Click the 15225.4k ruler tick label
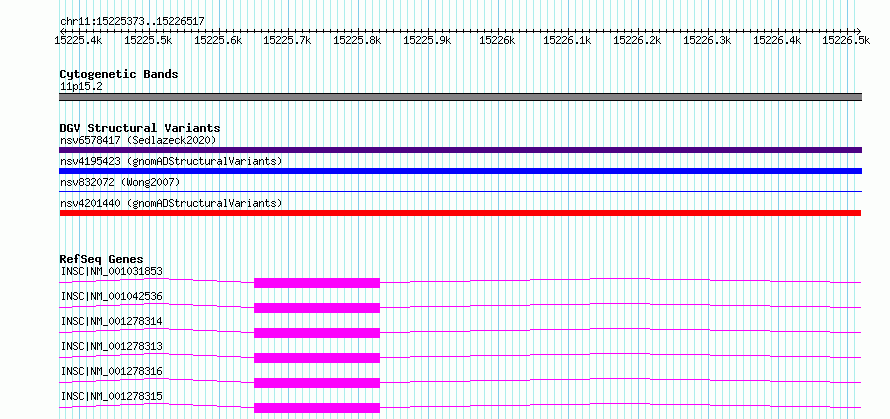This screenshot has height=419, width=890. (x=78, y=40)
